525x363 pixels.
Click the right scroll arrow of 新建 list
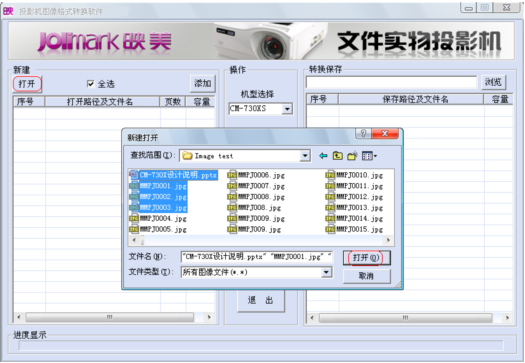pyautogui.click(x=209, y=317)
